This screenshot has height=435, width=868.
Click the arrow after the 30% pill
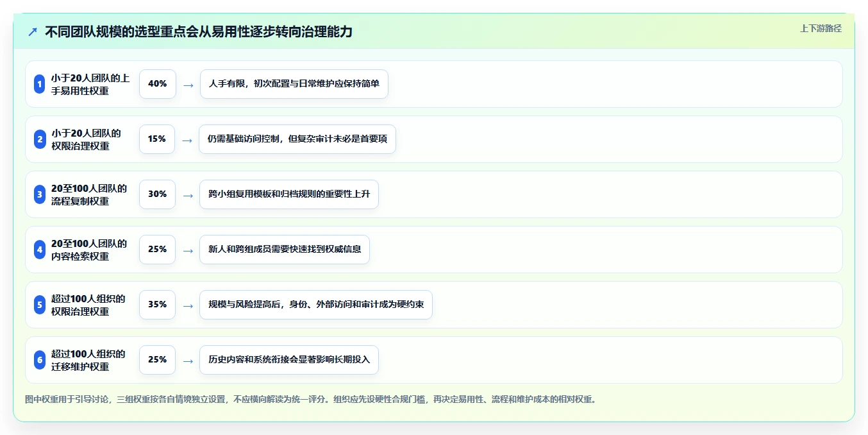(x=188, y=195)
